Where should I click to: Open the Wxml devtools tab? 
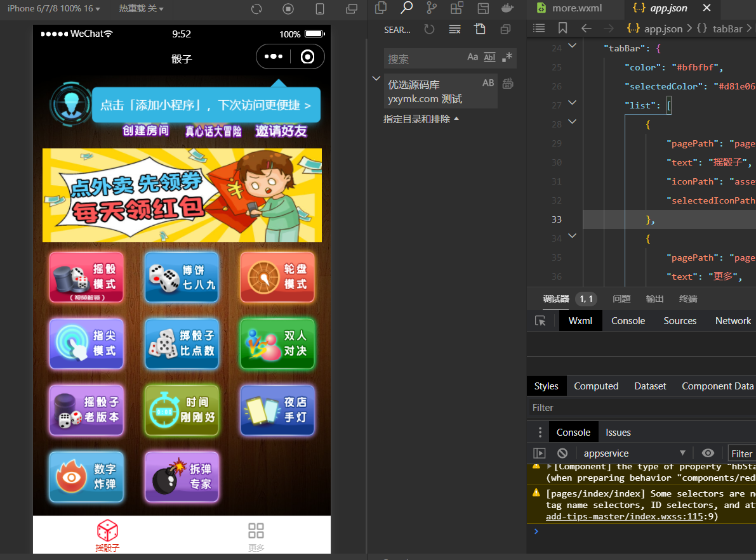coord(580,321)
